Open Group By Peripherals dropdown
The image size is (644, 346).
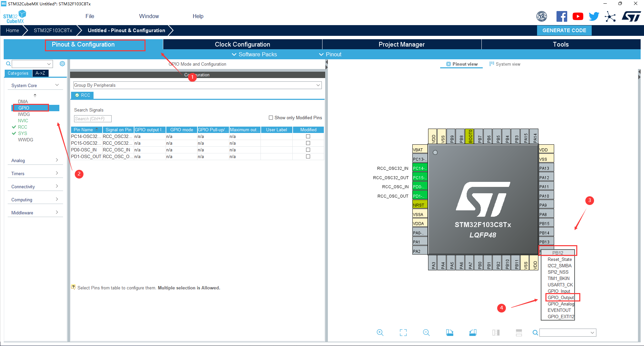tap(197, 85)
